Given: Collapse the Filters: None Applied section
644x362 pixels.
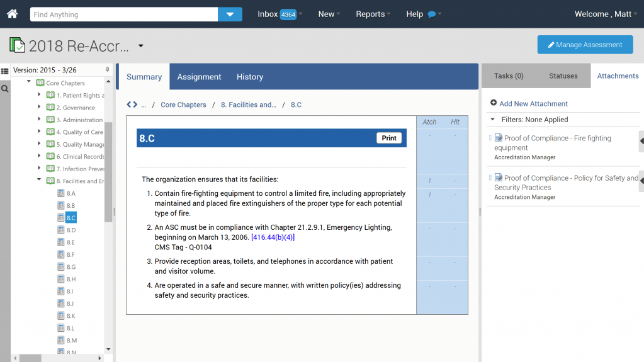Looking at the screenshot, I should 492,119.
